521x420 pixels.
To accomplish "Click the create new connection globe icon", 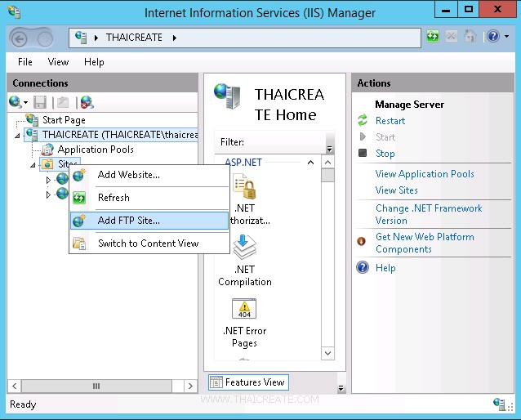I will point(16,102).
